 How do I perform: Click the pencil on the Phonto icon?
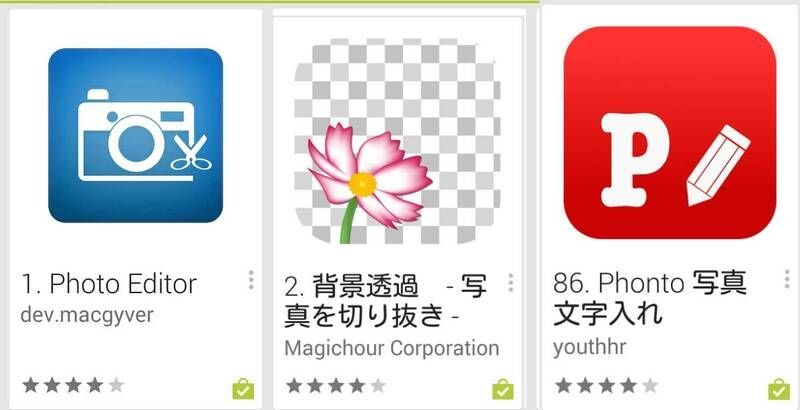tap(718, 163)
